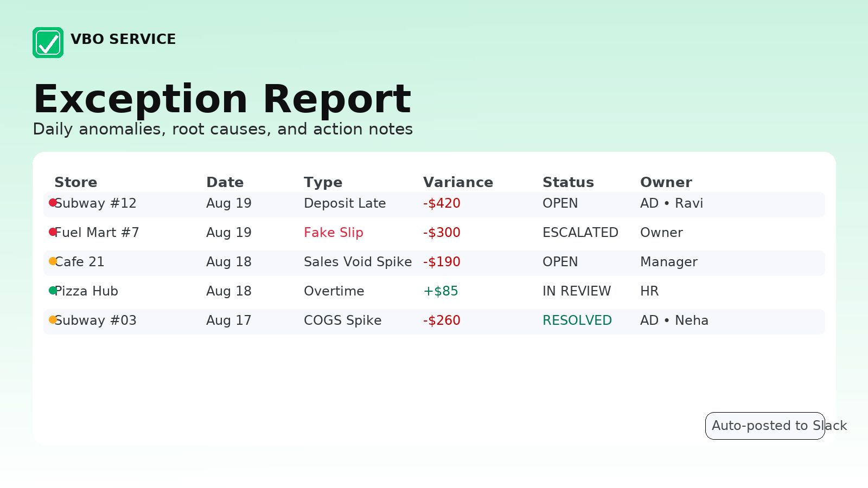Click the orange status dot beside Subway #03
Viewport: 868px width, 488px height.
coord(53,320)
